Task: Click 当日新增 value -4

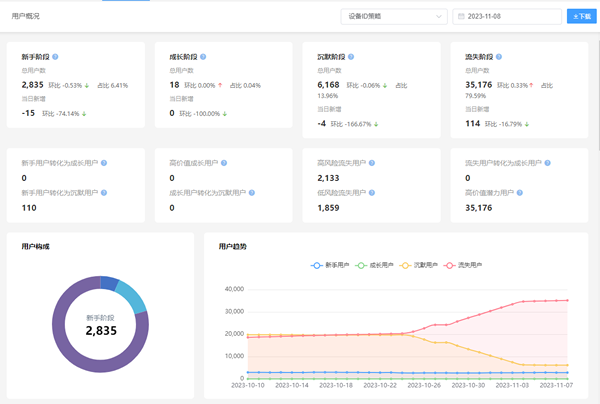Action: tap(322, 124)
